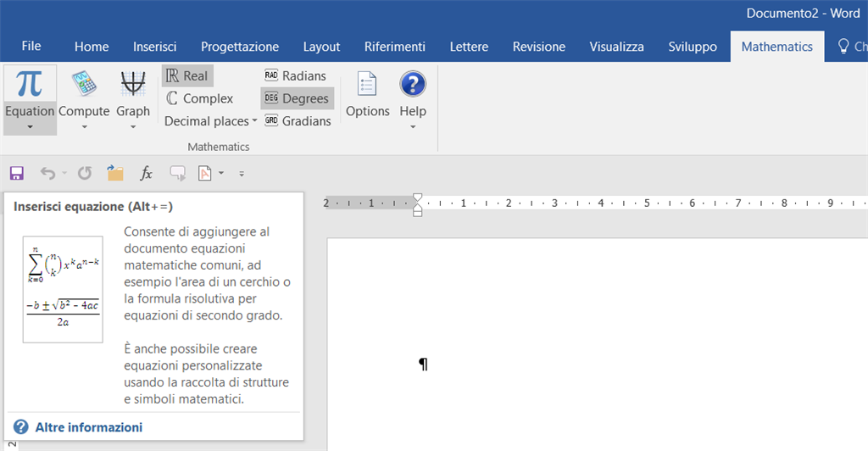Click the fx function icon
The width and height of the screenshot is (868, 451).
point(146,173)
